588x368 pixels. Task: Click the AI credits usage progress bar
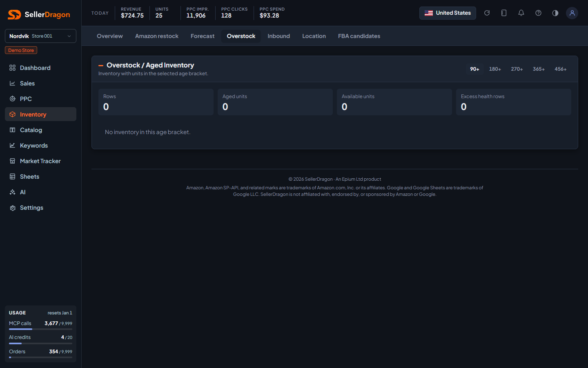click(40, 343)
